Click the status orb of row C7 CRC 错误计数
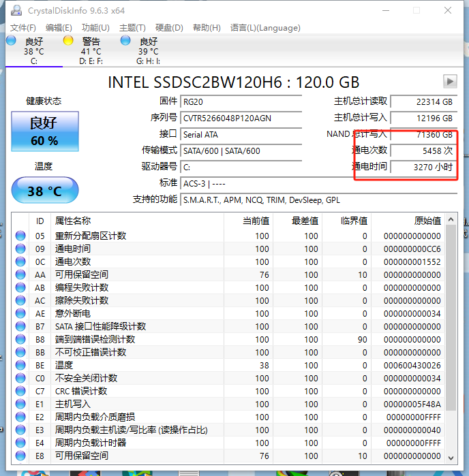Viewport: 469px width, 476px height. click(x=20, y=391)
